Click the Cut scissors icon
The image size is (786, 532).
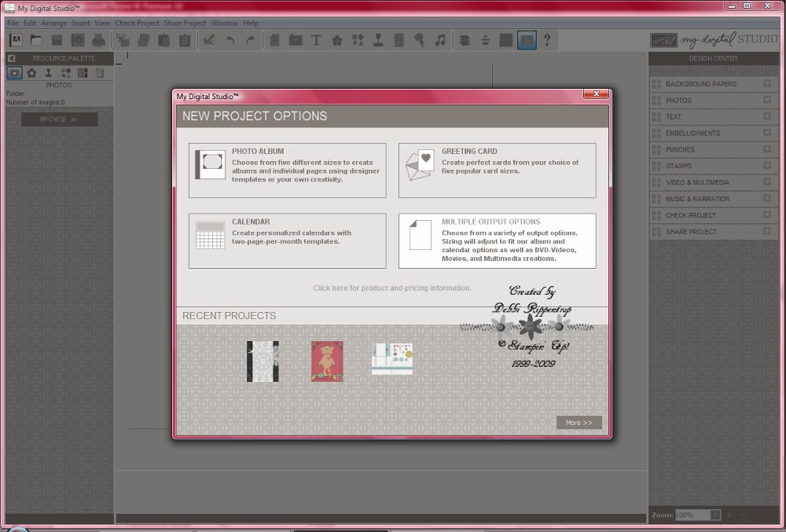(x=123, y=40)
